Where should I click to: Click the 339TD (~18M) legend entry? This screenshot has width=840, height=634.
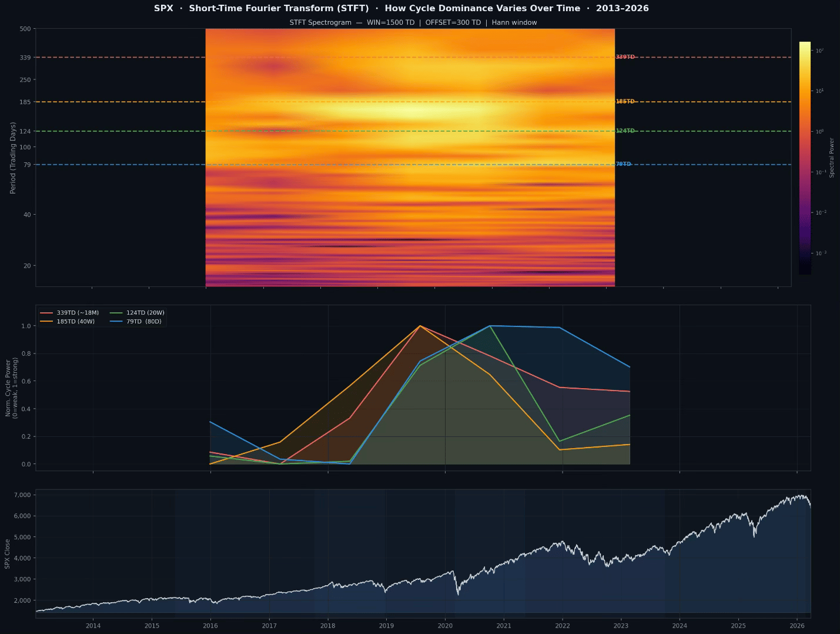pyautogui.click(x=77, y=313)
